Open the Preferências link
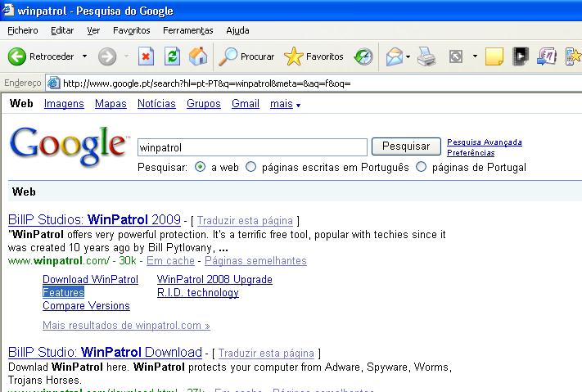 [x=471, y=152]
